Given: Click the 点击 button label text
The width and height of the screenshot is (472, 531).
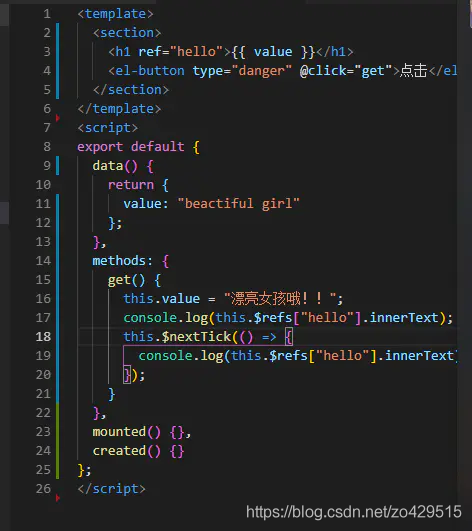Looking at the screenshot, I should click(x=414, y=71).
